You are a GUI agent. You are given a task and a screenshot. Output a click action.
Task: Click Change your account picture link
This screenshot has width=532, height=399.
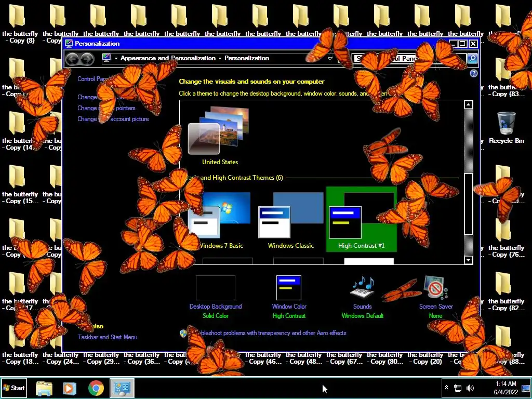(113, 119)
